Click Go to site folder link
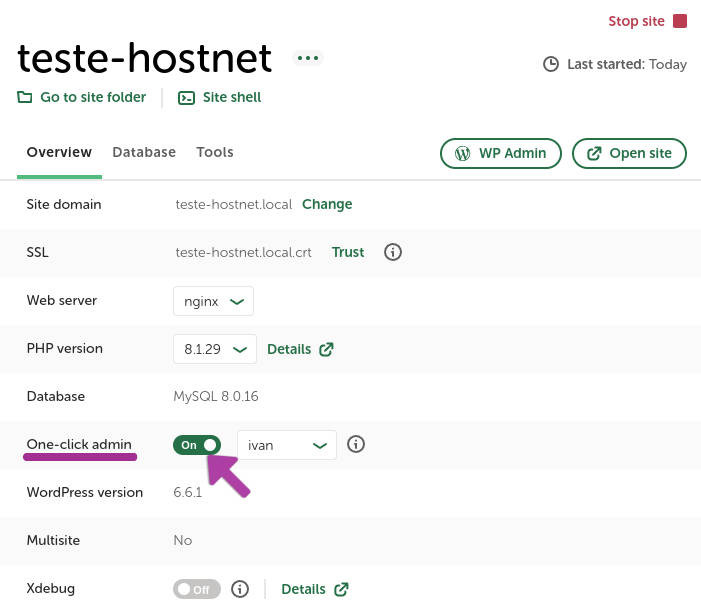 [x=93, y=97]
